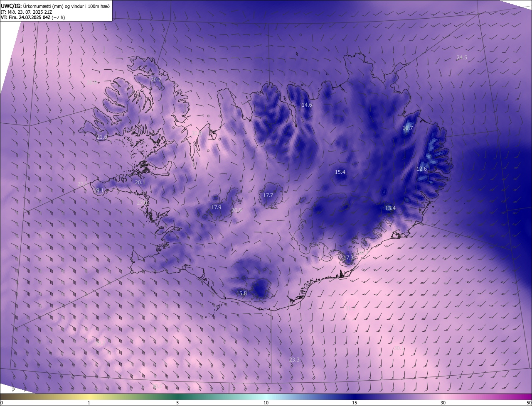The height and width of the screenshot is (406, 532).
Task: Click the 23.3 value label
Action: [294, 360]
